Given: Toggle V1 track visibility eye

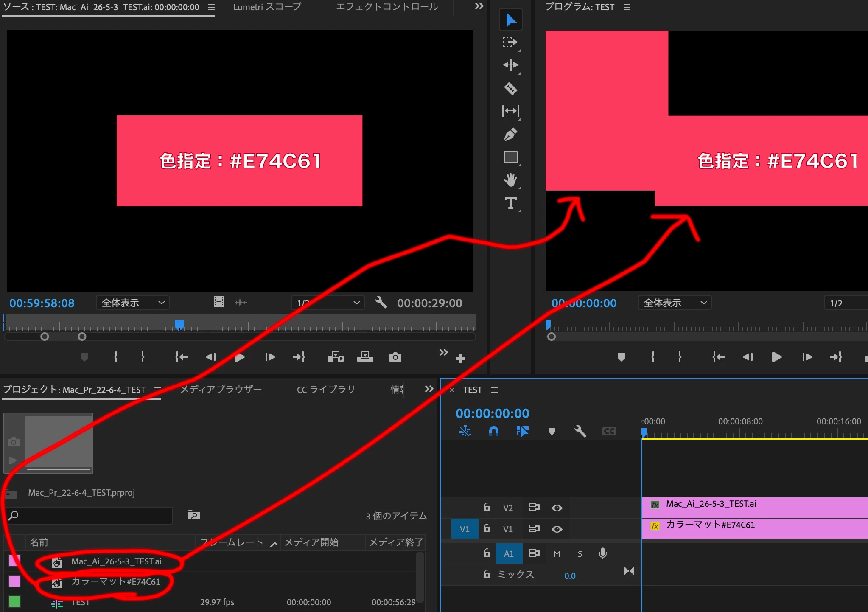Looking at the screenshot, I should click(557, 529).
